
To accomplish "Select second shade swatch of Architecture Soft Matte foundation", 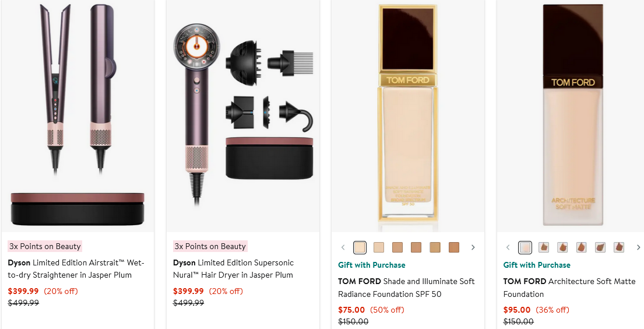I will coord(544,247).
